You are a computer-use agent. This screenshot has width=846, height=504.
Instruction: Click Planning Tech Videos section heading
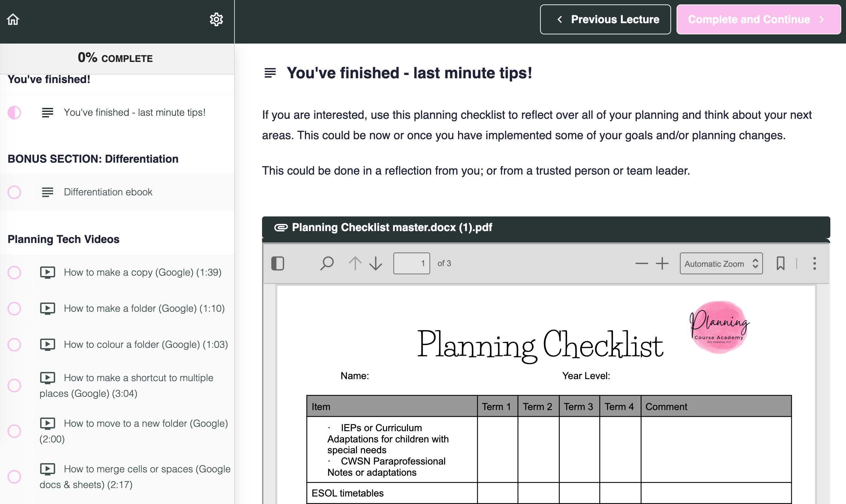click(64, 239)
